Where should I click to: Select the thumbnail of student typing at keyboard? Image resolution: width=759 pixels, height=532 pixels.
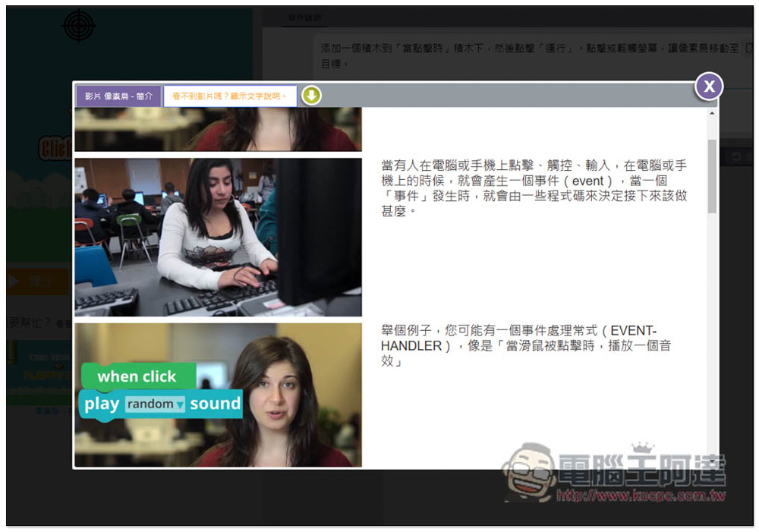[x=218, y=237]
